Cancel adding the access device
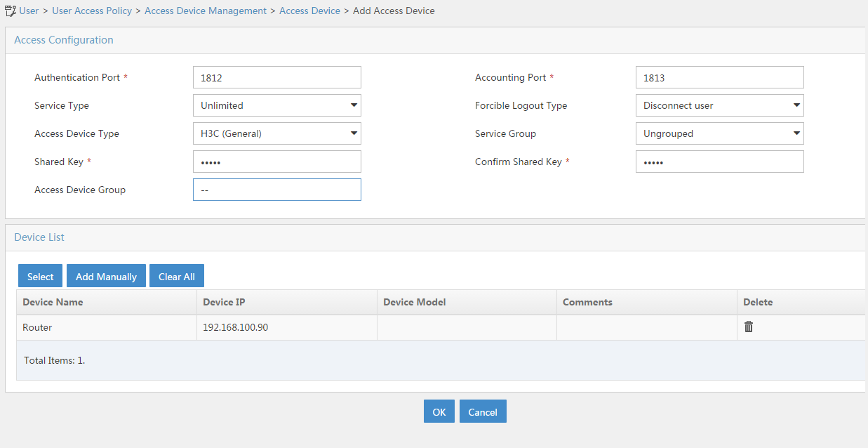 point(483,411)
